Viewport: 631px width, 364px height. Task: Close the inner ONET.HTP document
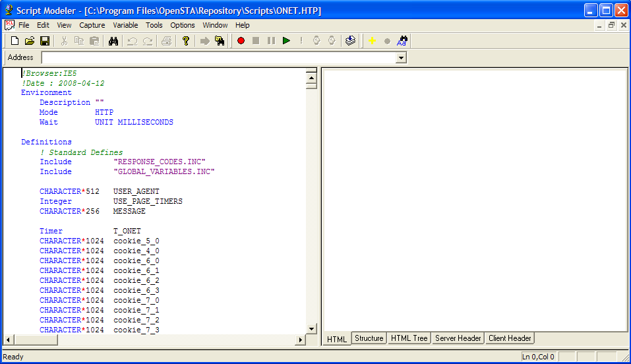point(623,25)
